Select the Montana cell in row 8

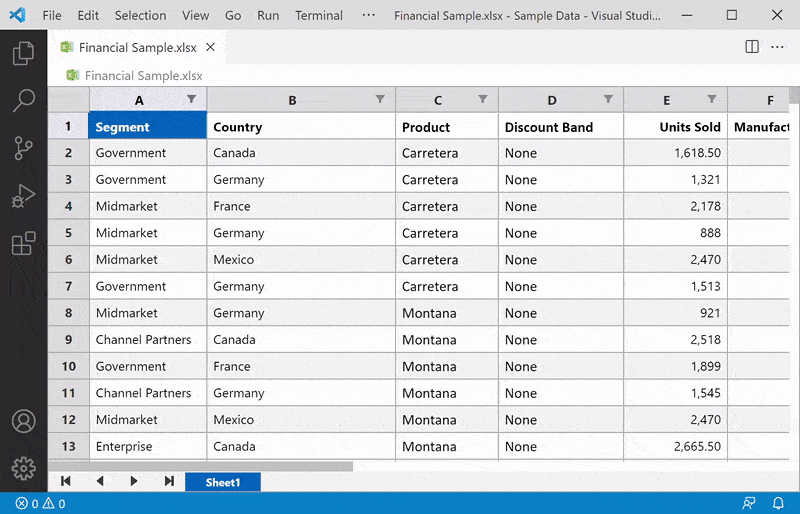pyautogui.click(x=447, y=313)
